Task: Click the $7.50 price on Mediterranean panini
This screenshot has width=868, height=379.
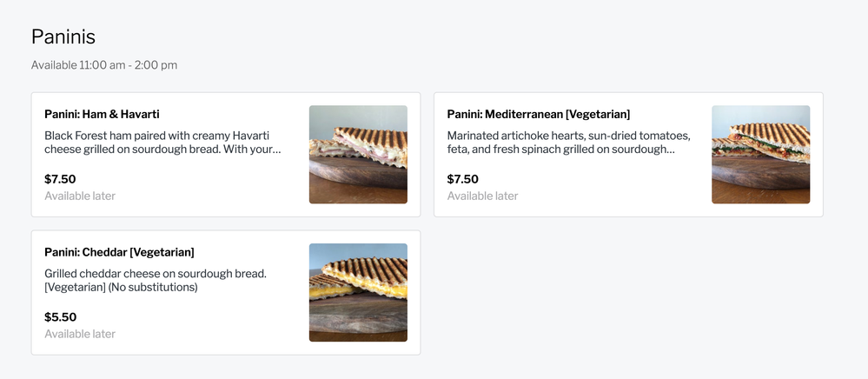Action: (462, 179)
